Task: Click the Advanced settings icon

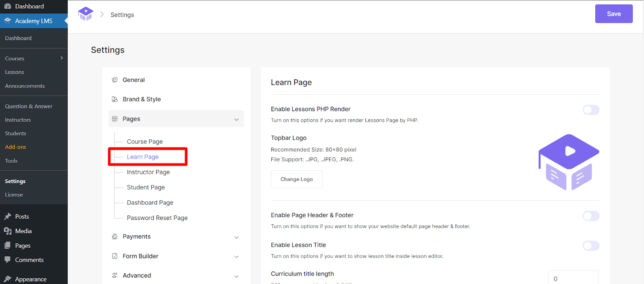Action: (115, 276)
